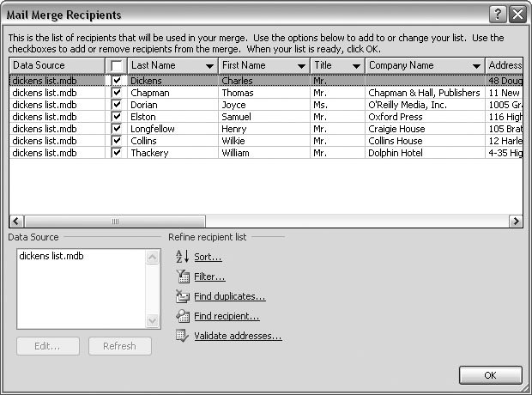The height and width of the screenshot is (395, 532).
Task: Click the Refresh button
Action: click(120, 346)
